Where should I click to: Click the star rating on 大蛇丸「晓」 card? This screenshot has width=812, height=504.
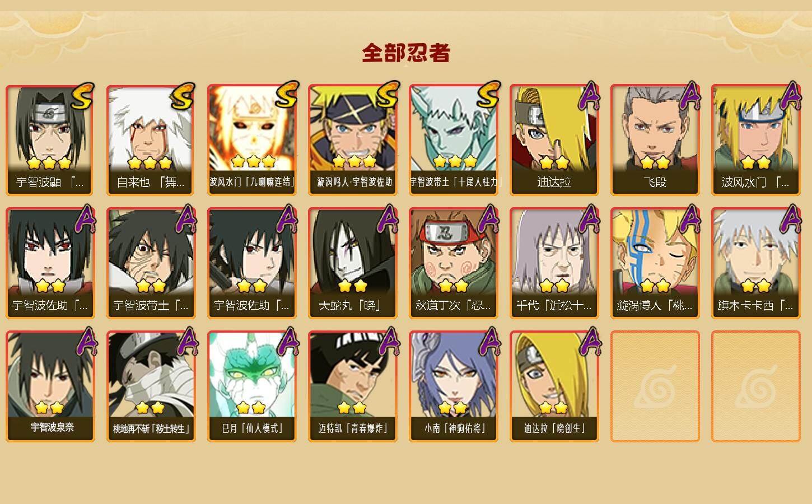(x=352, y=286)
